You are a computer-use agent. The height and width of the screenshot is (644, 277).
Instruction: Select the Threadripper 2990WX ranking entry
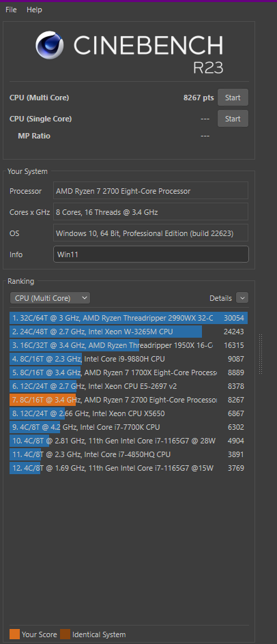coord(129,319)
